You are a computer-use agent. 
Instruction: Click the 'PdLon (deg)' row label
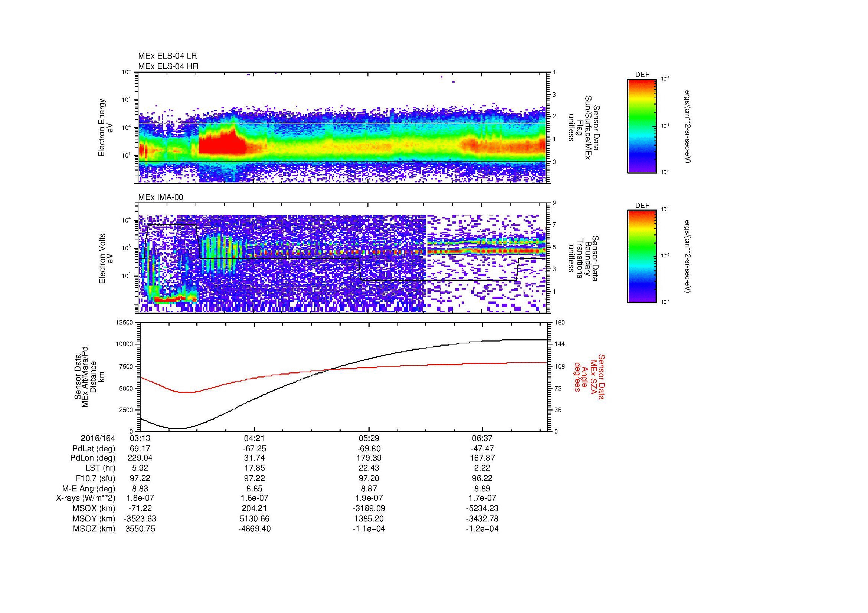[94, 458]
